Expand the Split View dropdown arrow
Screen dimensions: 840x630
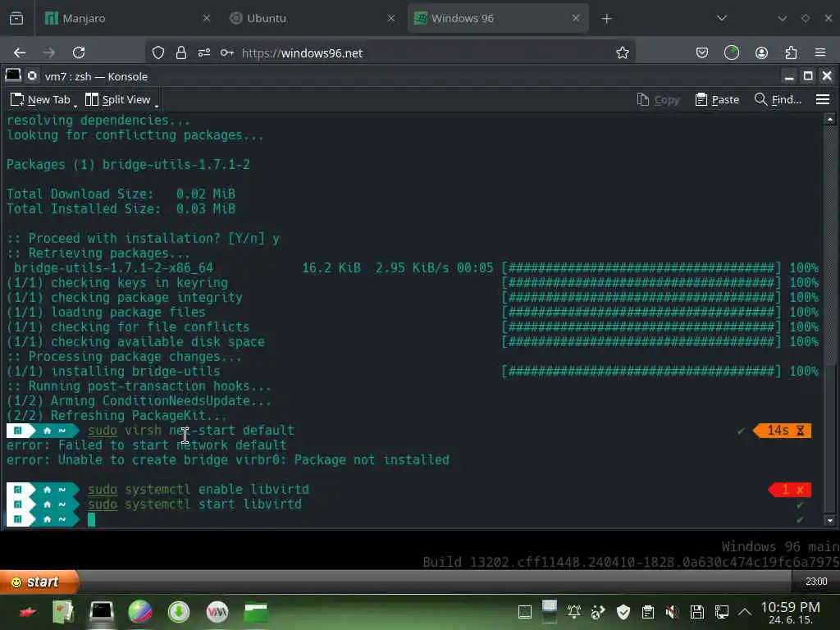point(157,106)
